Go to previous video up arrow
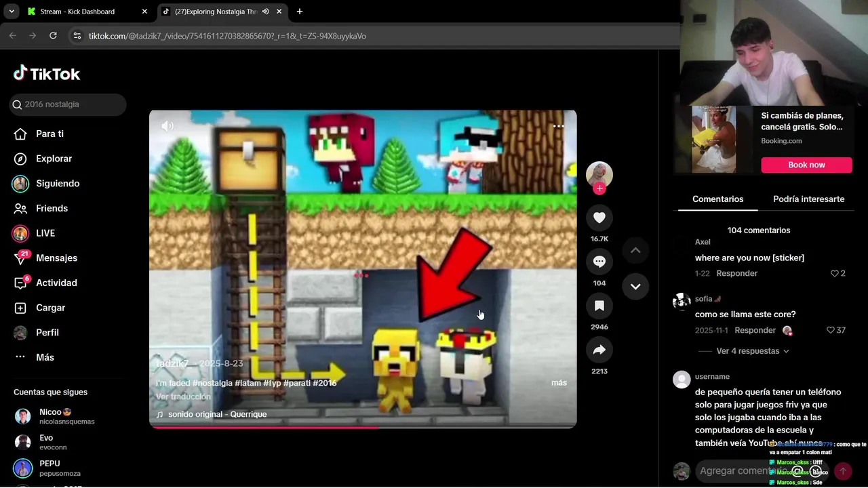Image resolution: width=868 pixels, height=488 pixels. click(x=635, y=250)
